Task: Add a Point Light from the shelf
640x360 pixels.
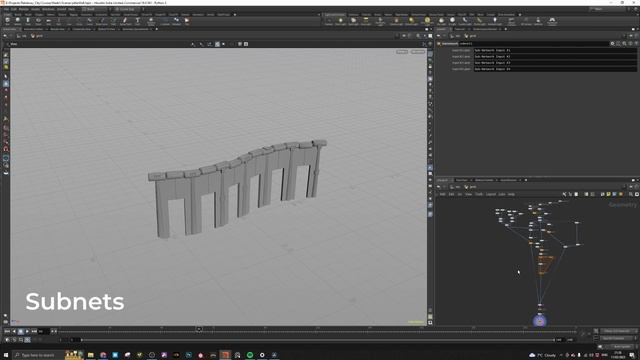Action: point(340,21)
